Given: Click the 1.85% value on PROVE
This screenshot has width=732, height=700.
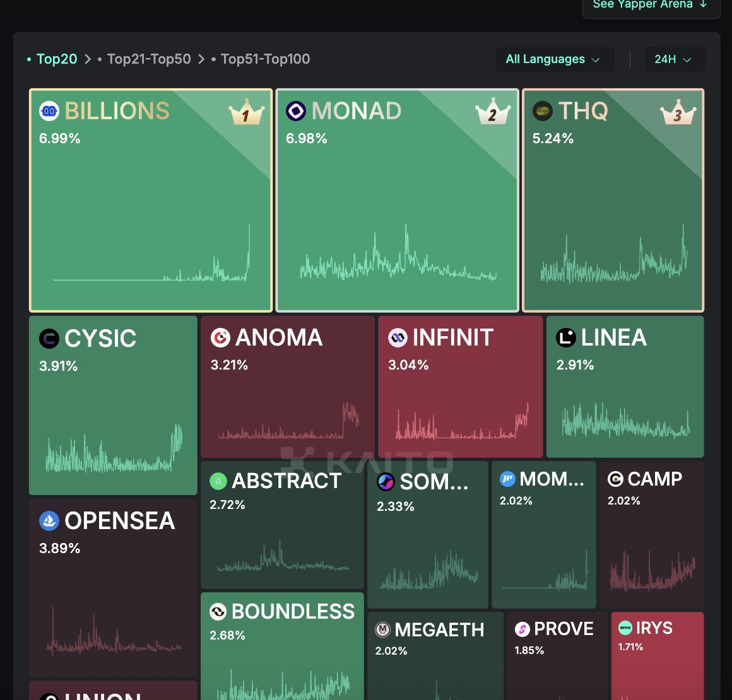Looking at the screenshot, I should coord(529,650).
